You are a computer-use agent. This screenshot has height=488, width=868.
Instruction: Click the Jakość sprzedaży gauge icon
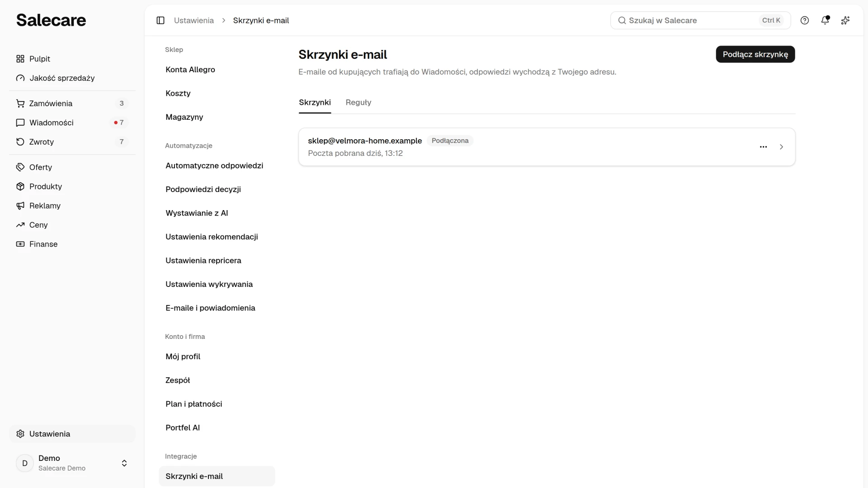(20, 78)
